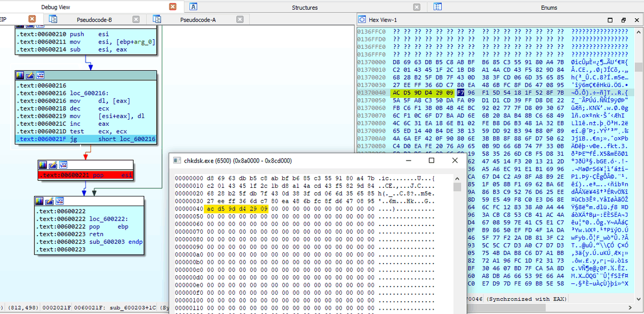The image size is (644, 314).
Task: Minimize the chkdsk.exe memory window
Action: pyautogui.click(x=408, y=160)
